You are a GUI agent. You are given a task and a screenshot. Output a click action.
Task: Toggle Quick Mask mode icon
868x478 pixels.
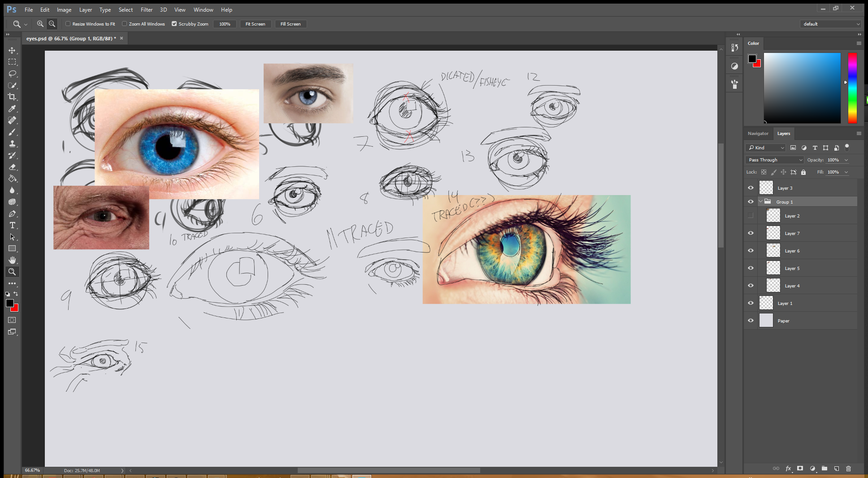coord(12,320)
